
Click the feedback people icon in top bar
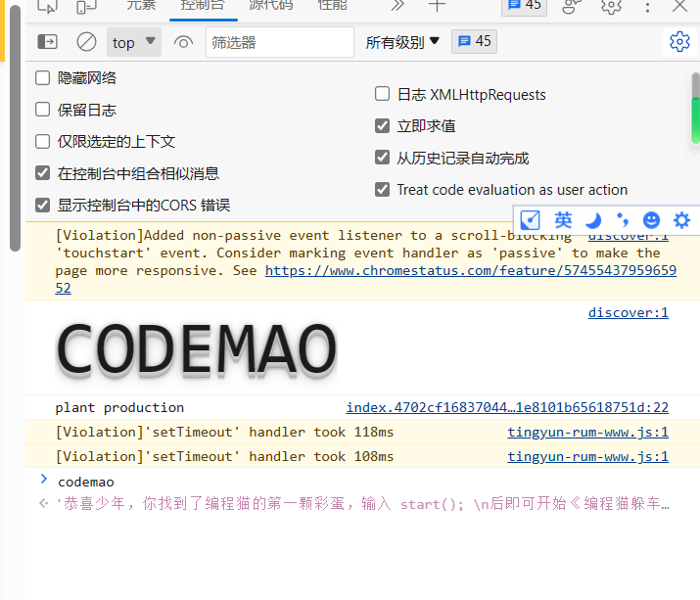click(x=572, y=6)
